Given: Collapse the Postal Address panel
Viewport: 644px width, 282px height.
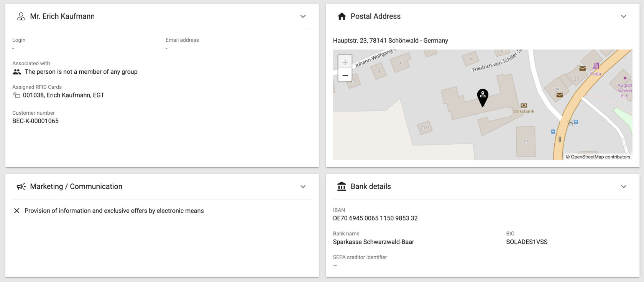Looking at the screenshot, I should point(624,16).
